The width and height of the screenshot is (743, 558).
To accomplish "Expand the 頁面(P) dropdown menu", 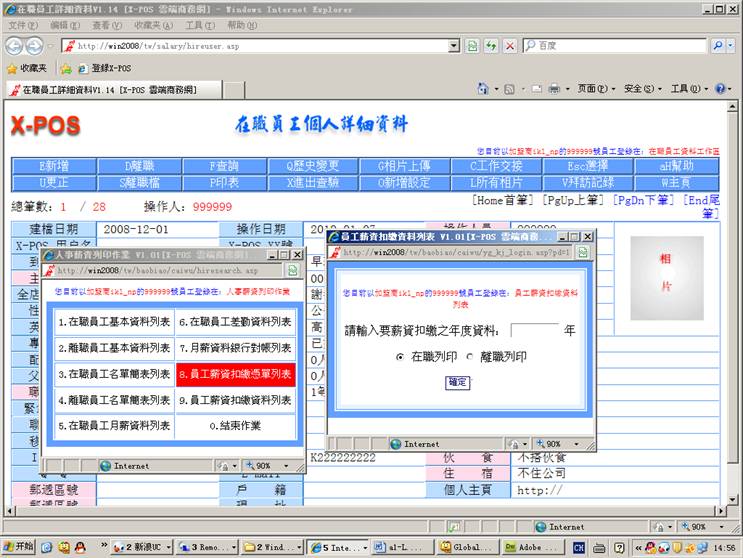I will tap(595, 89).
